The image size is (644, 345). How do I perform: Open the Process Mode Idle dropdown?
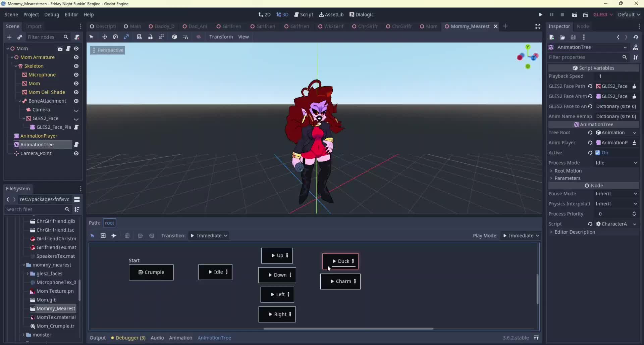click(616, 163)
